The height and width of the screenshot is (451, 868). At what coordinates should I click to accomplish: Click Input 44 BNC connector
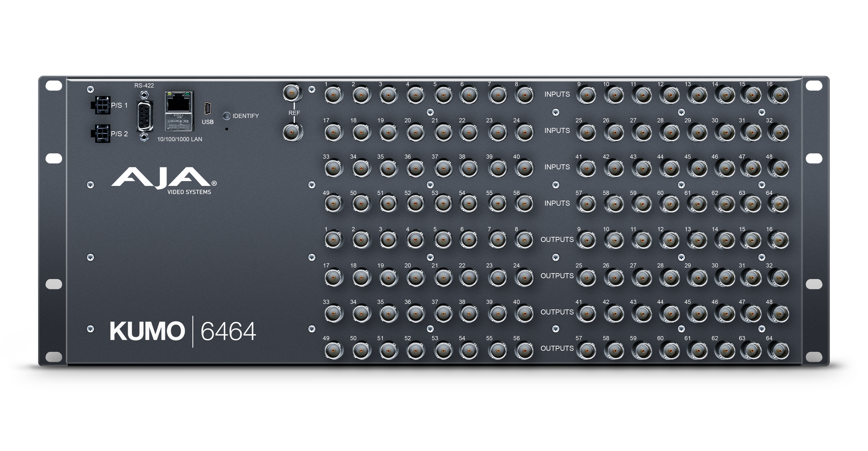click(x=669, y=168)
